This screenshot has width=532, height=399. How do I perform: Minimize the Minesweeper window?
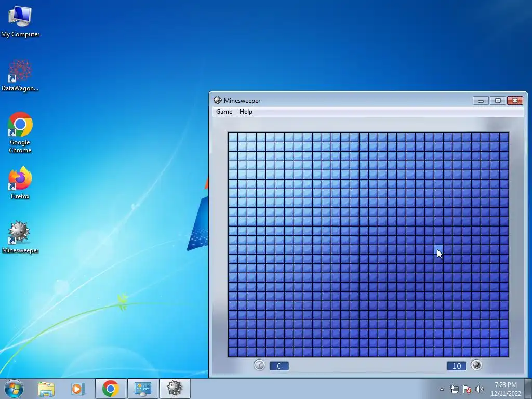(x=481, y=100)
